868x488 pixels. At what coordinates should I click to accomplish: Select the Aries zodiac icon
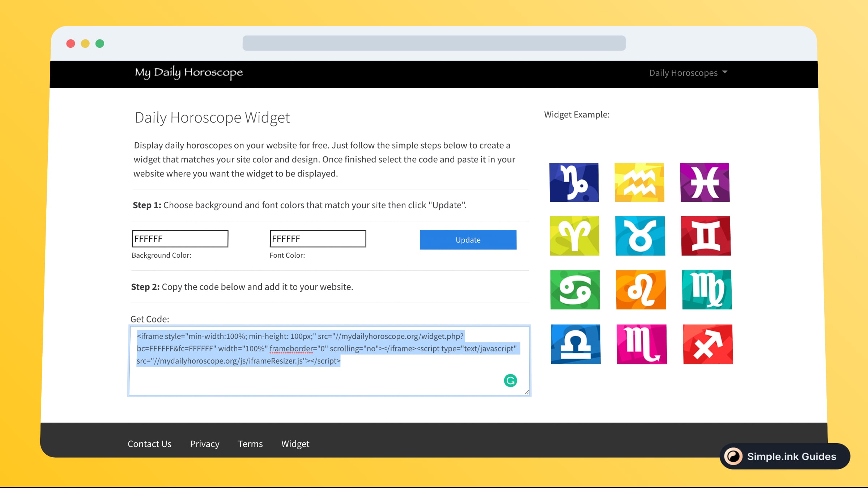[574, 236]
